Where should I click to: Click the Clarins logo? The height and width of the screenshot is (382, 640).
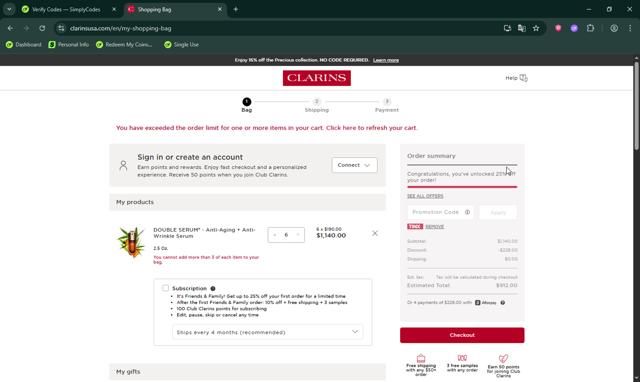coord(317,78)
